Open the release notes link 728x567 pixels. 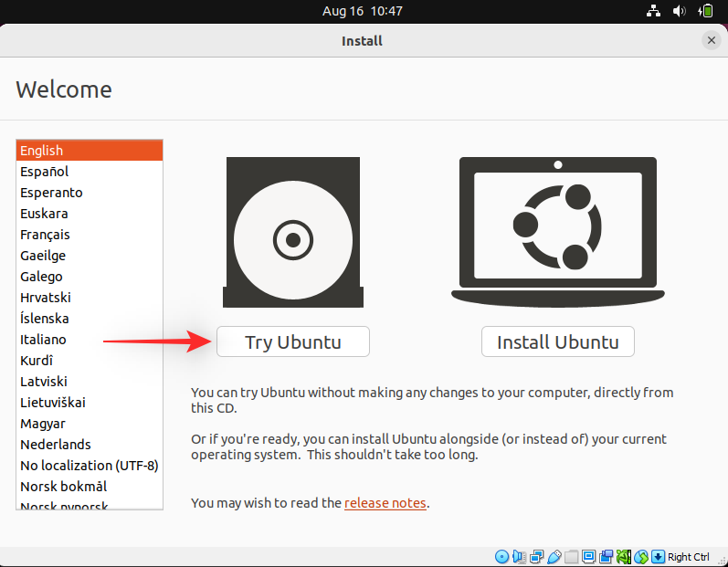pyautogui.click(x=385, y=503)
